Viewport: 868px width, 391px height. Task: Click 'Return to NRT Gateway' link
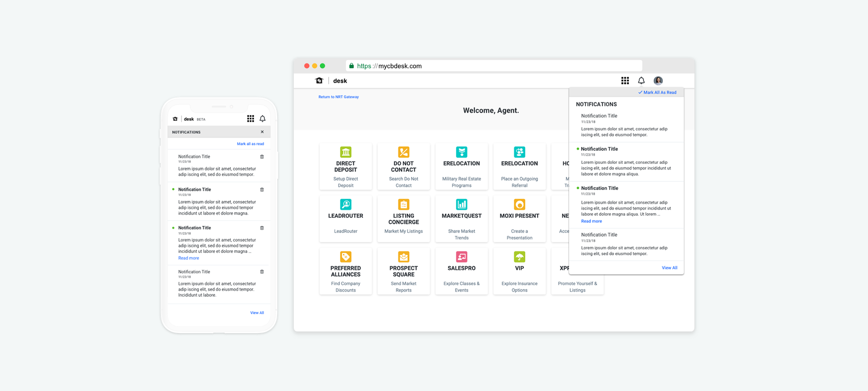[339, 97]
